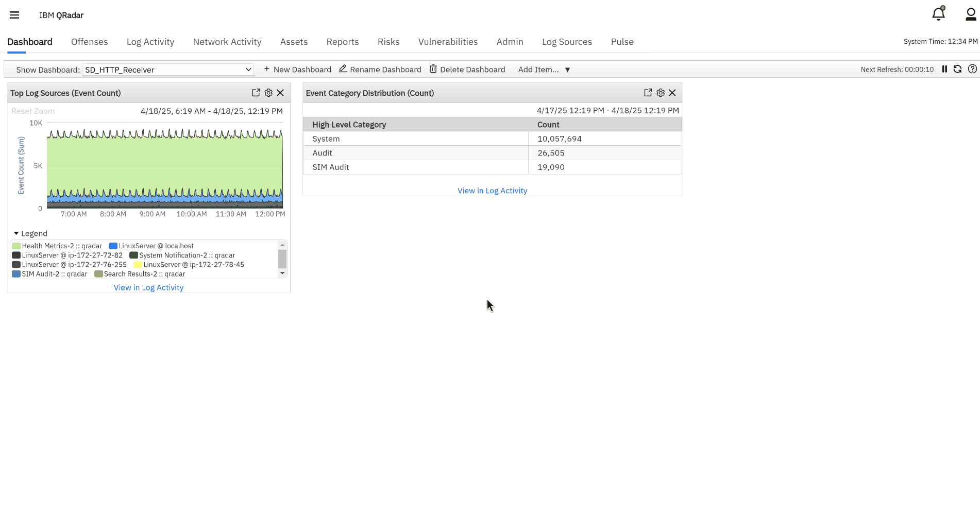This screenshot has width=980, height=514.
Task: Click the Count column header
Action: [548, 125]
